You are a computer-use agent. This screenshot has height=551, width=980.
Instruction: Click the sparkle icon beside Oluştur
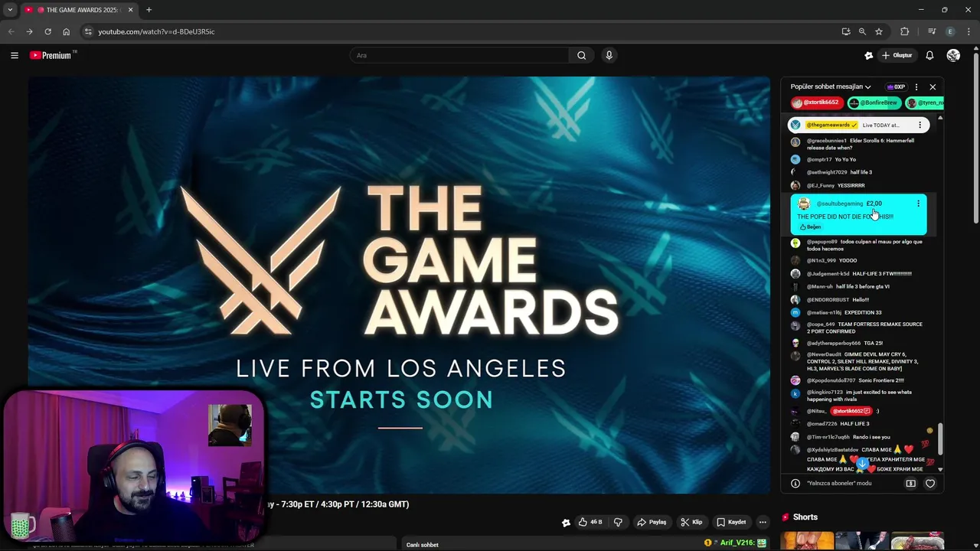click(868, 55)
